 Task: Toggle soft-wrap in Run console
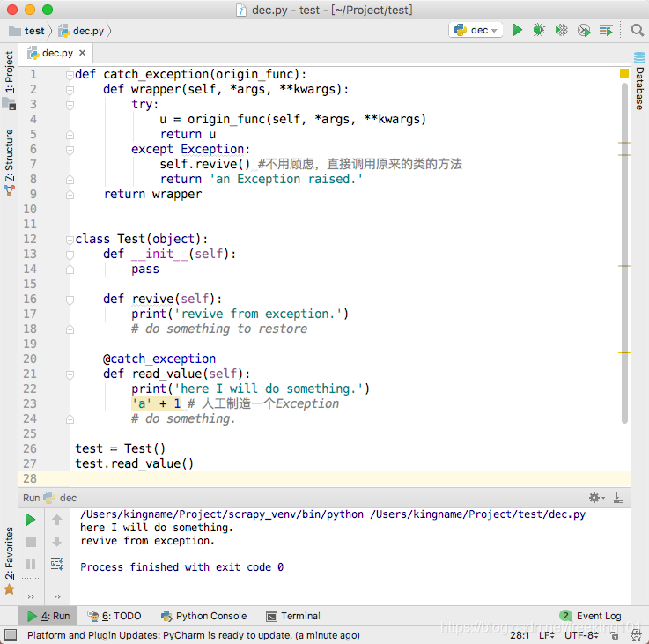pos(57,564)
